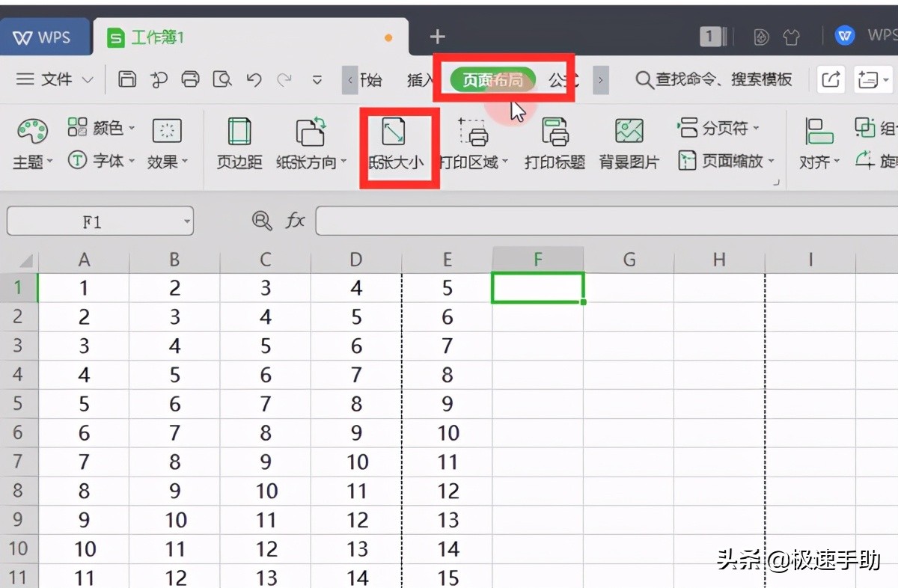Click cell B4 containing 5
Image resolution: width=898 pixels, height=588 pixels.
(x=174, y=375)
